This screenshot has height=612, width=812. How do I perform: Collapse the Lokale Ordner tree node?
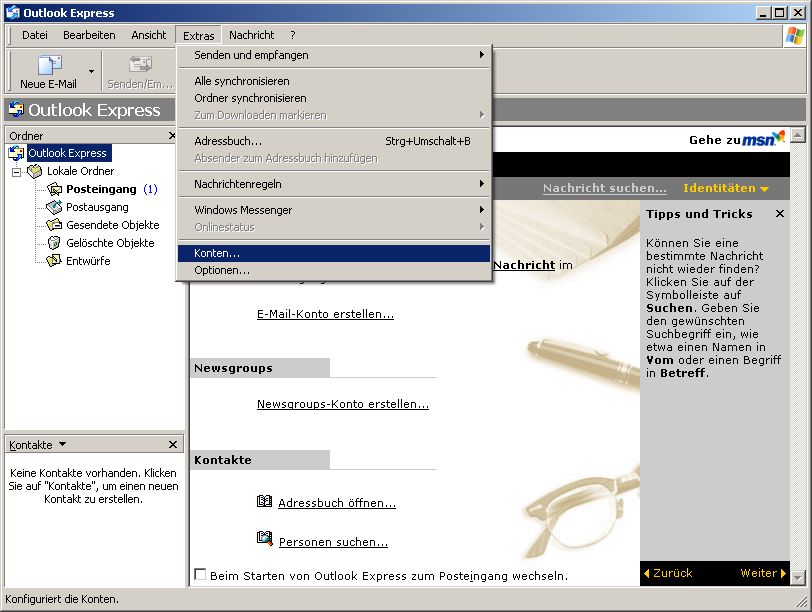point(17,171)
